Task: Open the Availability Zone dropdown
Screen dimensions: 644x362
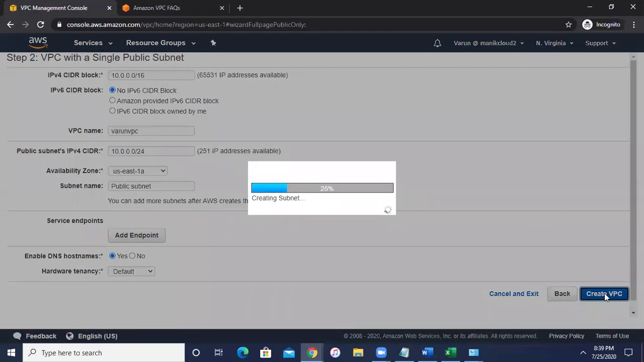Action: tap(138, 171)
